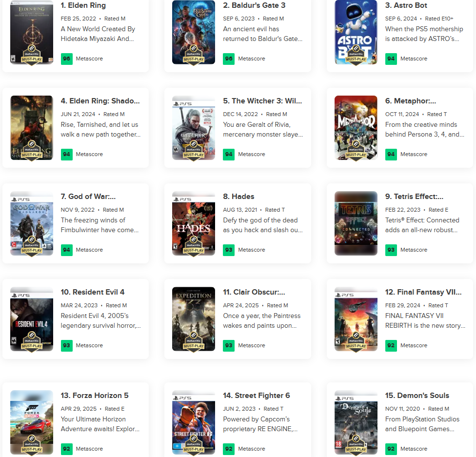
Task: Click the Must-Play badge on Demon's Souls cover
Action: point(356,445)
